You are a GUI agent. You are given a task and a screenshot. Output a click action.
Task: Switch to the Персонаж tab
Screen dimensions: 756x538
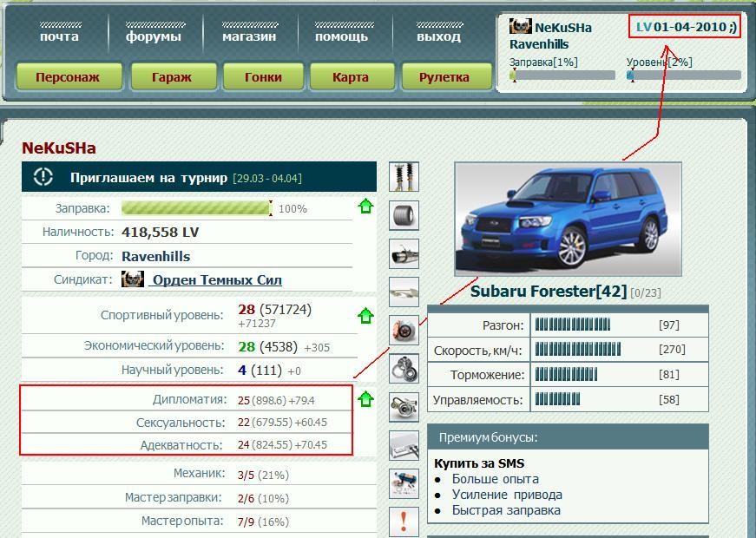[68, 76]
